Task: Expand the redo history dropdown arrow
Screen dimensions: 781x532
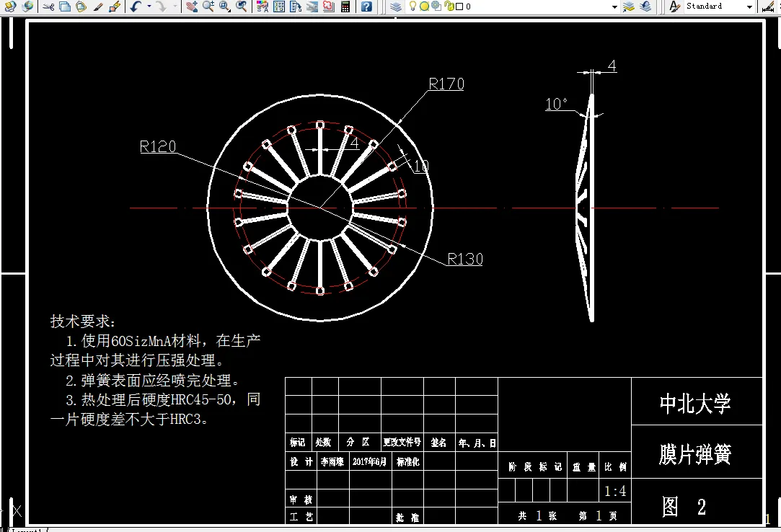Action: 175,6
